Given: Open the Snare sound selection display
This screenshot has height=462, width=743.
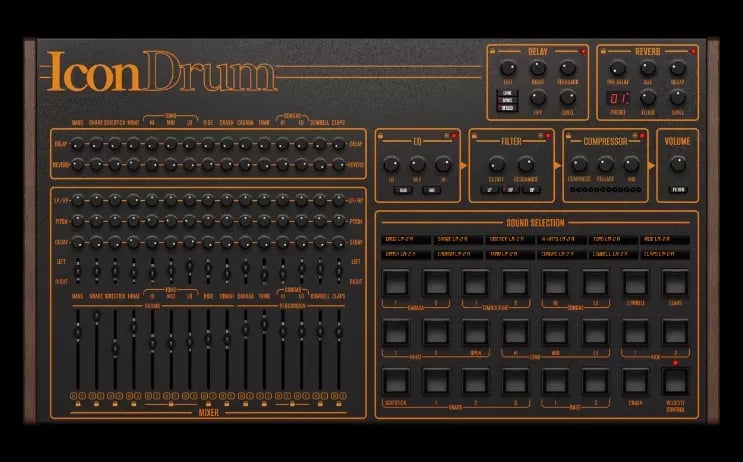Looking at the screenshot, I should pyautogui.click(x=458, y=240).
